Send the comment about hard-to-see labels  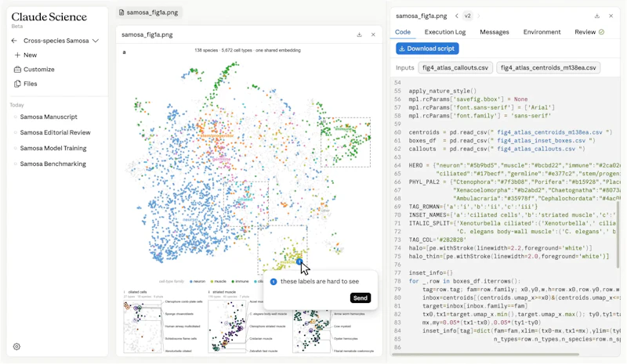[x=360, y=298]
